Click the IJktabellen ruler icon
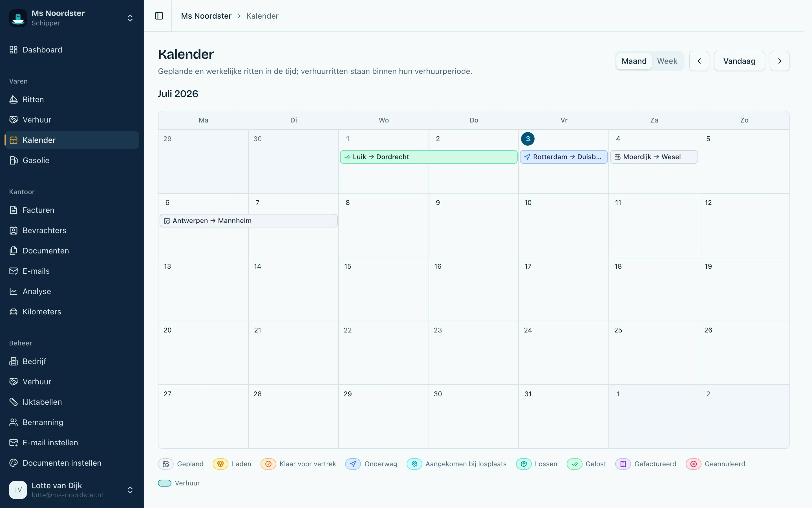The width and height of the screenshot is (812, 508). click(x=14, y=402)
